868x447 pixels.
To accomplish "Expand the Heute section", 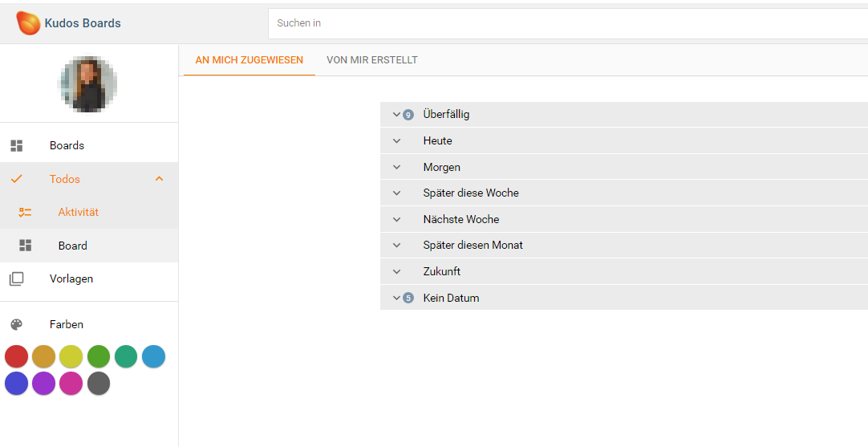I will coord(396,141).
